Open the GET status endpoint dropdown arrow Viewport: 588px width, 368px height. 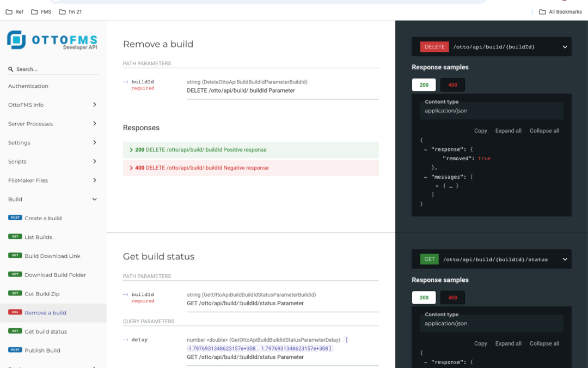pyautogui.click(x=565, y=260)
